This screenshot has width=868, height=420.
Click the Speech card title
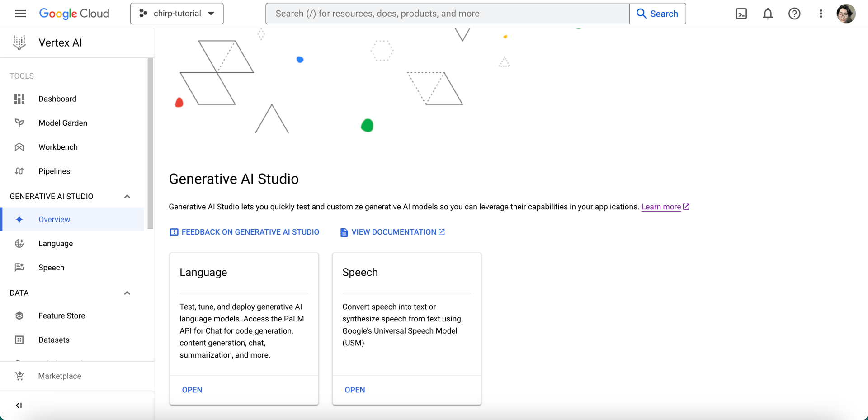tap(360, 272)
